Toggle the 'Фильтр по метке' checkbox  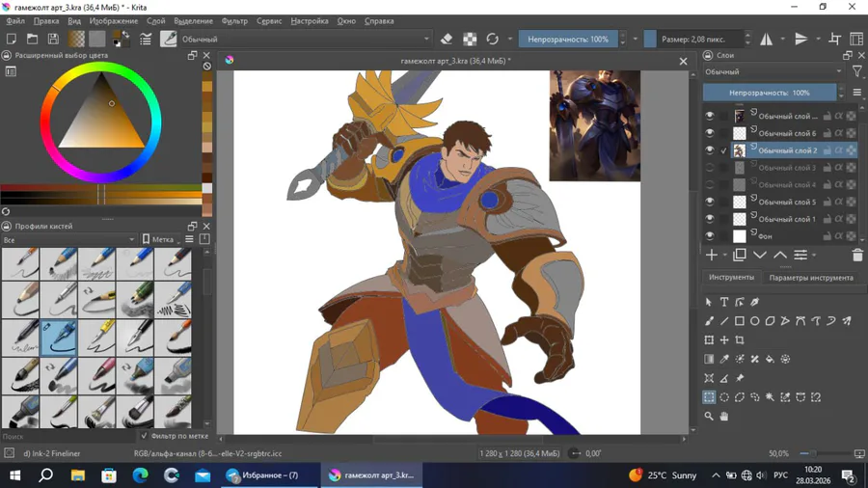point(145,436)
